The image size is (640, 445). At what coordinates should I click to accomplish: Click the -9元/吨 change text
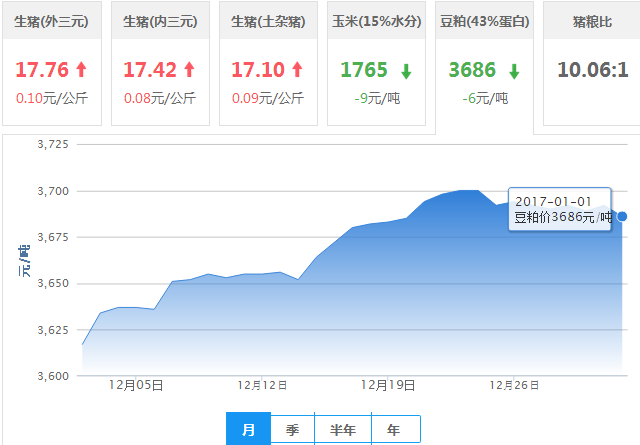coord(377,98)
